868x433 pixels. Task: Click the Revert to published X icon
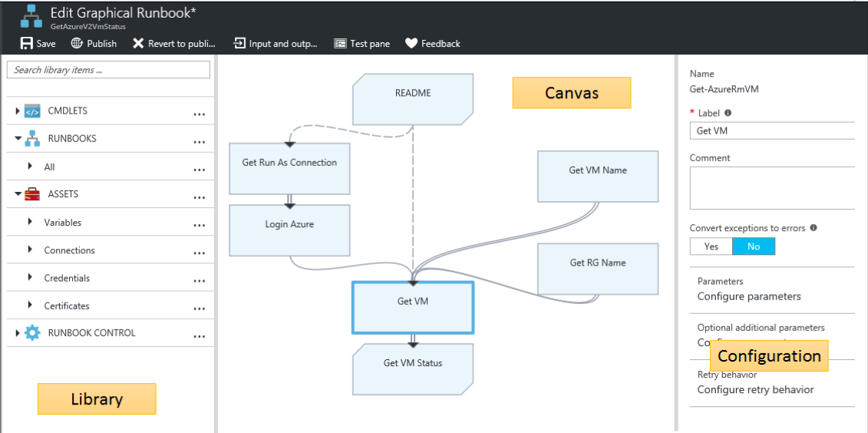pos(138,43)
